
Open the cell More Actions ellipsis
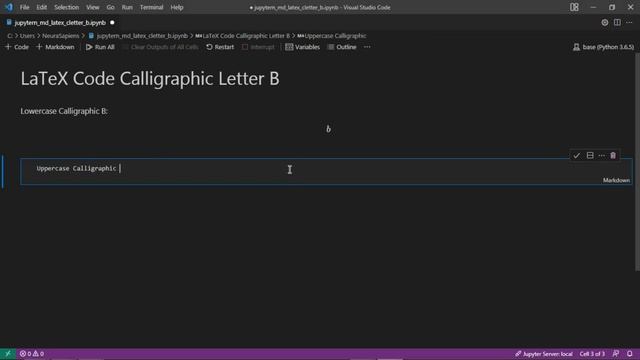[x=602, y=156]
